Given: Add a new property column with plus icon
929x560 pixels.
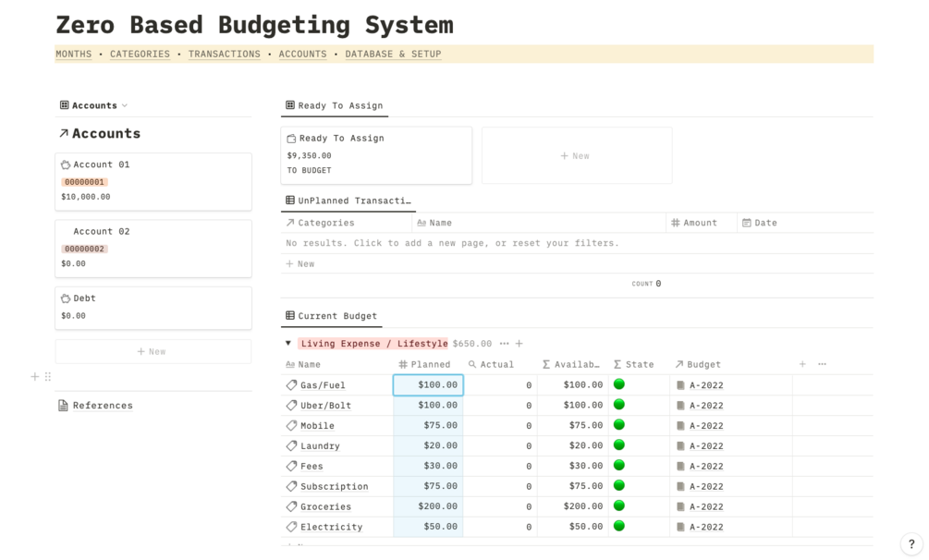Looking at the screenshot, I should tap(802, 364).
